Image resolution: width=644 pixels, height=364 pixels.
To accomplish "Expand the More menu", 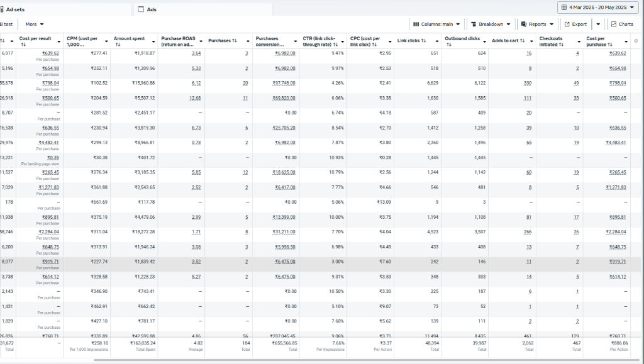I will click(x=35, y=25).
